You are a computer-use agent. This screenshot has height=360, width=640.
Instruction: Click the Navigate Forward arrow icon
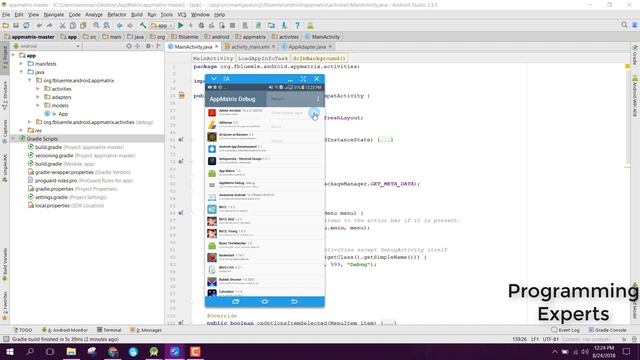(x=130, y=25)
